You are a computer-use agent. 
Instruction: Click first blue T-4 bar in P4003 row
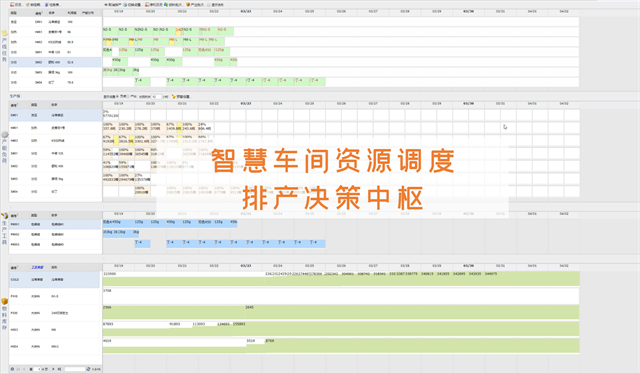tap(142, 244)
